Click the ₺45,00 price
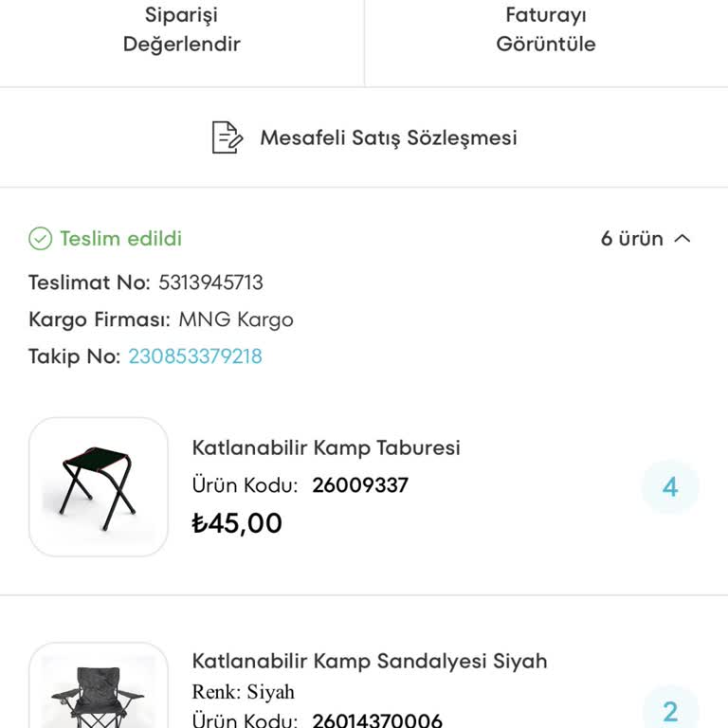 (x=237, y=523)
